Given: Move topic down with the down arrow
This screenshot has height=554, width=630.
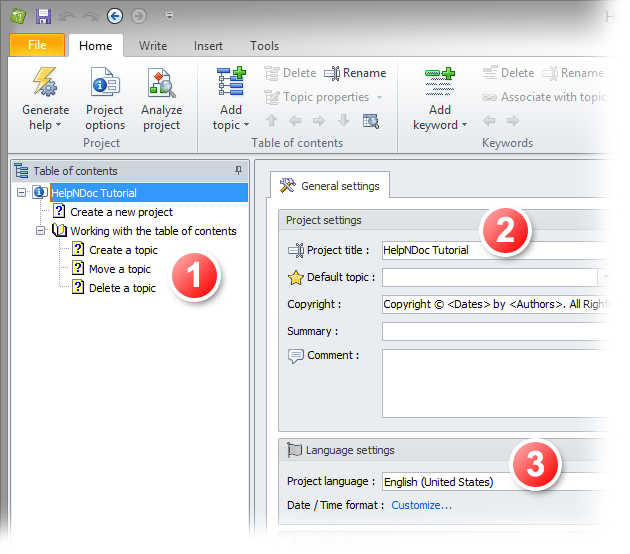Looking at the screenshot, I should pos(344,120).
